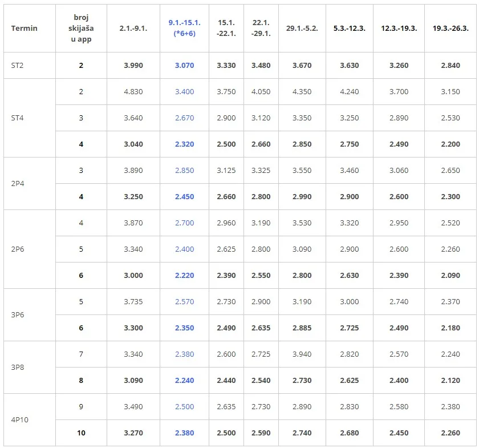Image resolution: width=479 pixels, height=448 pixels.
Task: Select the 5.3.-12.3. column header
Action: (350, 28)
